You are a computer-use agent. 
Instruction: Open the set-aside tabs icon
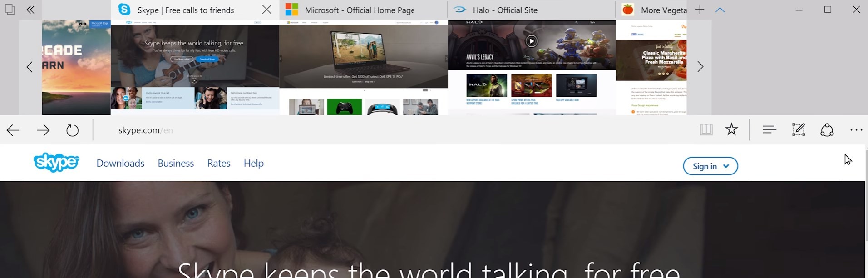click(10, 9)
